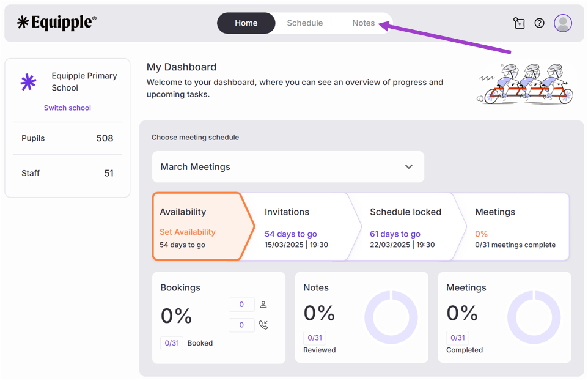588x381 pixels.
Task: Go to the Home tab
Action: coord(246,23)
